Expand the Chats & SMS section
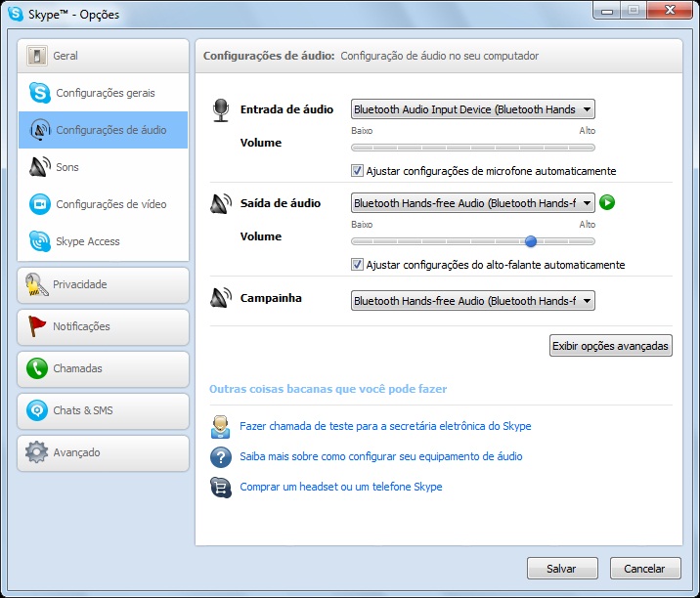Image resolution: width=700 pixels, height=598 pixels. point(103,410)
